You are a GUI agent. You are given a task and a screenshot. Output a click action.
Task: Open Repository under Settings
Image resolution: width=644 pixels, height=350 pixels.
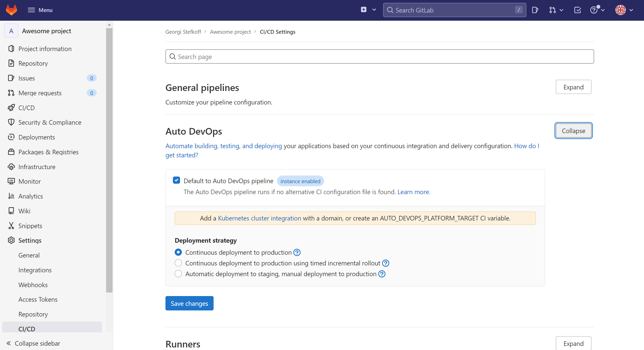[x=33, y=314]
